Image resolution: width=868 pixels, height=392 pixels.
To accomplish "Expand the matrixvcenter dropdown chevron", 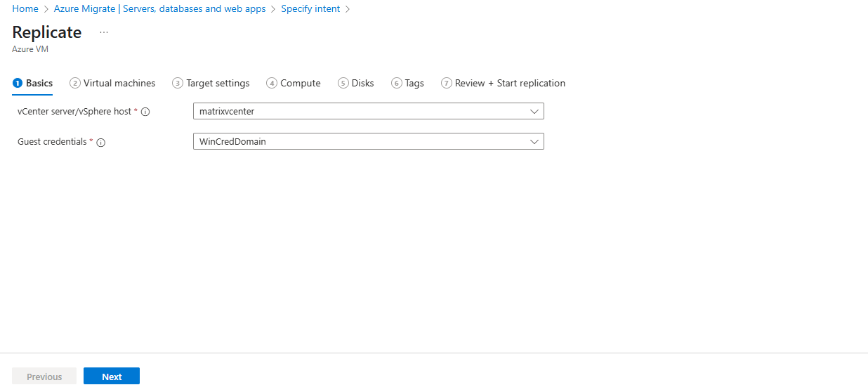I will click(534, 111).
